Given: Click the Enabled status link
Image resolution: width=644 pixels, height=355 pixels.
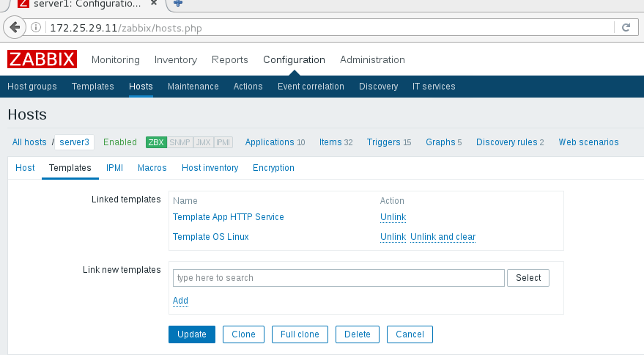Looking at the screenshot, I should pos(120,142).
